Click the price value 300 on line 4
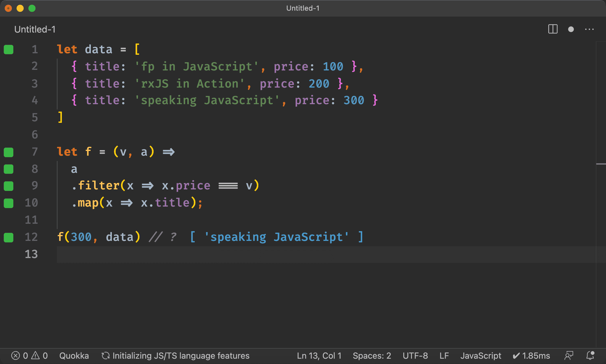 354,101
